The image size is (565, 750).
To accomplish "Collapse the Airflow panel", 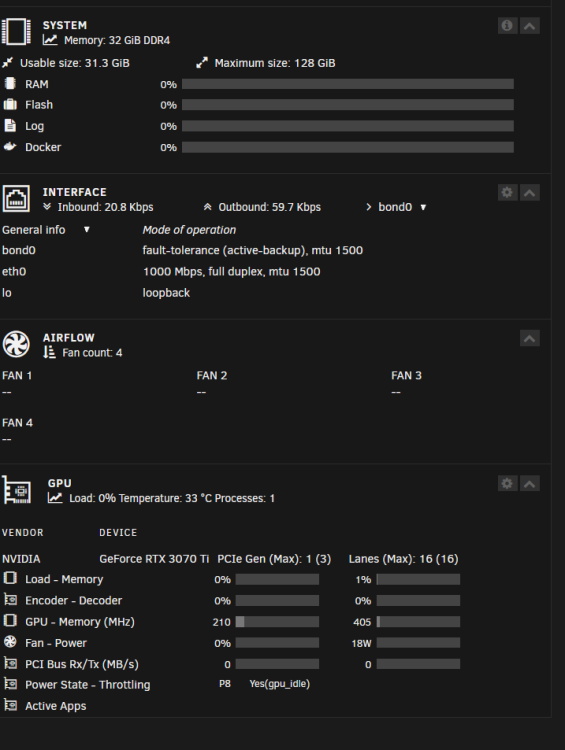I will [530, 338].
